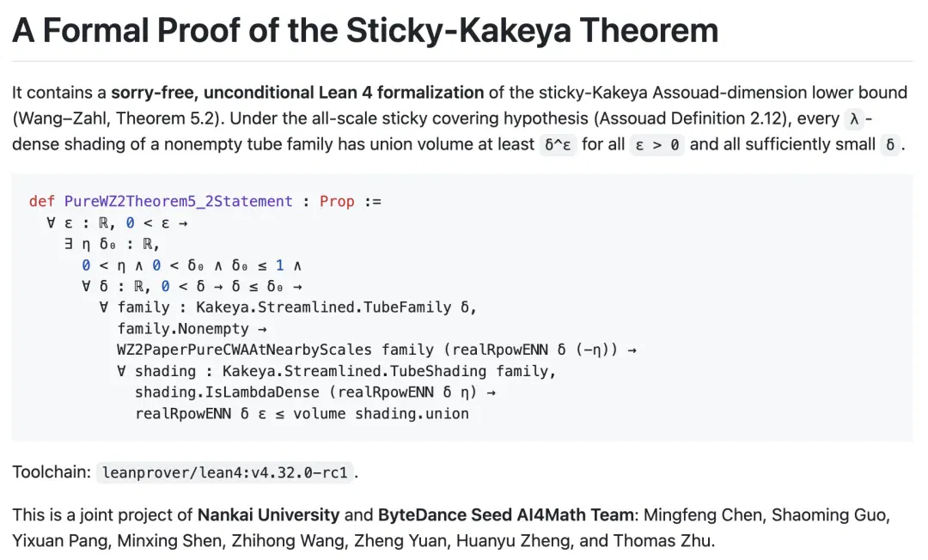Click the 'Toolchain:' label

pyautogui.click(x=51, y=472)
